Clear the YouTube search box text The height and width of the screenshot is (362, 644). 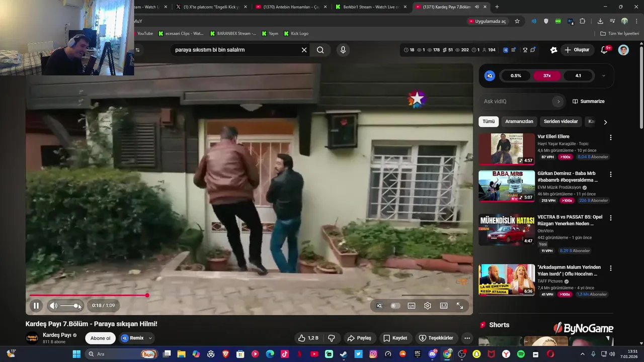click(x=304, y=50)
